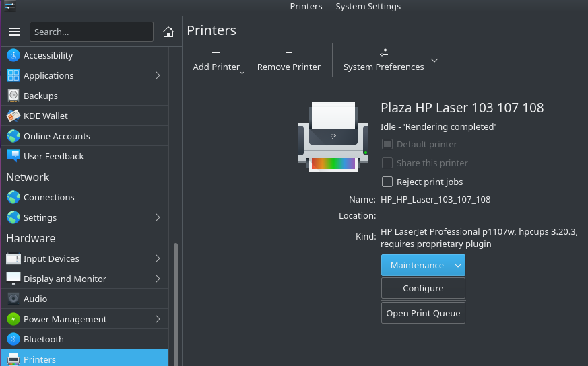588x366 pixels.
Task: Go to Online Accounts settings
Action: click(x=57, y=136)
